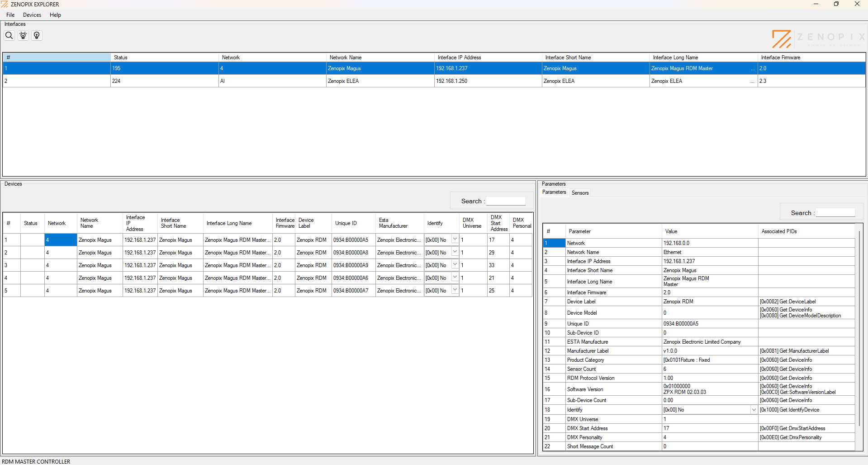Click the Software Version parameter row
The image size is (868, 465).
click(x=699, y=389)
